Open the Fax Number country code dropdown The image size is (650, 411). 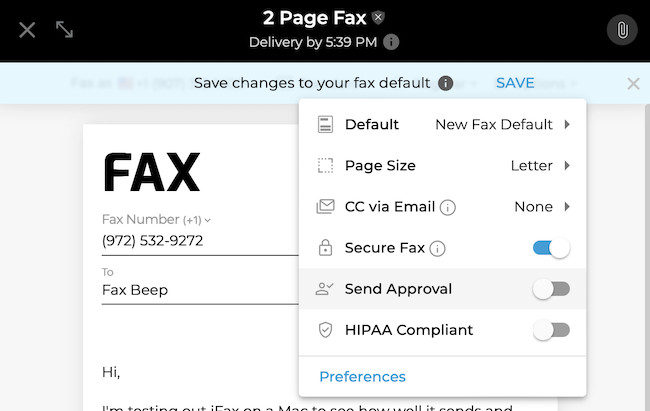(x=197, y=220)
